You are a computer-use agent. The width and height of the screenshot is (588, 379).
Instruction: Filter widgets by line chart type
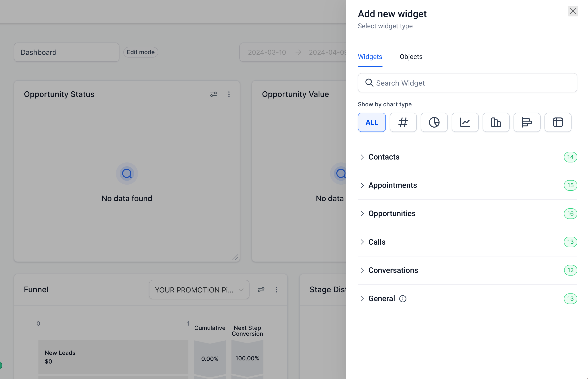click(x=465, y=122)
